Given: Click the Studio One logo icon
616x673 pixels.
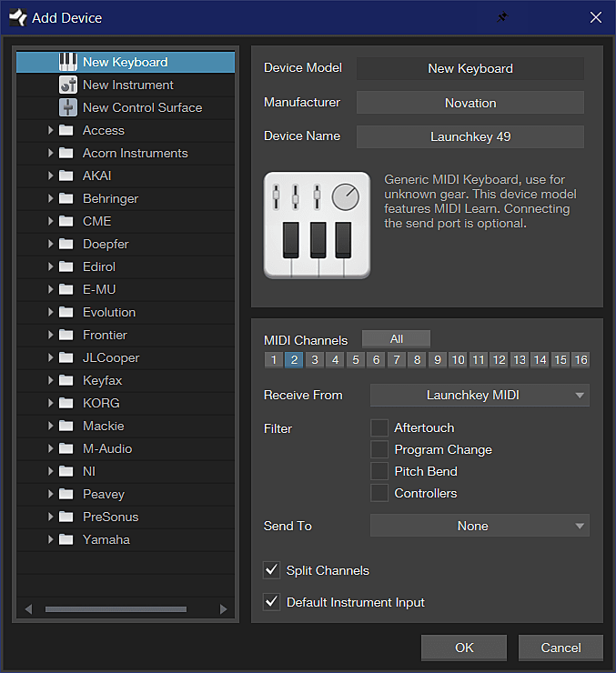Looking at the screenshot, I should click(17, 17).
